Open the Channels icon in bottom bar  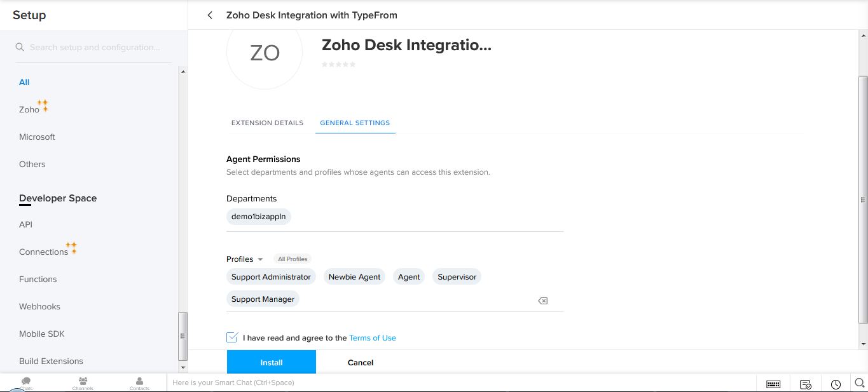[83, 383]
